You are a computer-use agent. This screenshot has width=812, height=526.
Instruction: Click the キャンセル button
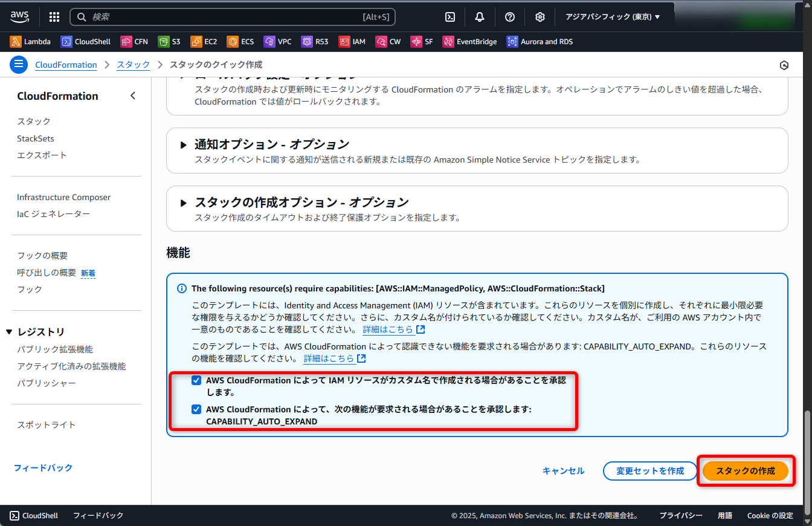coord(563,471)
